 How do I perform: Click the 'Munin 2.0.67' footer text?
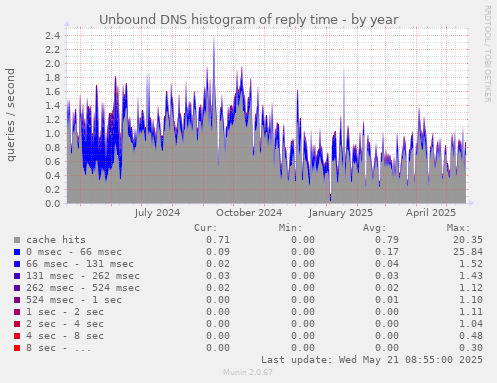(248, 372)
